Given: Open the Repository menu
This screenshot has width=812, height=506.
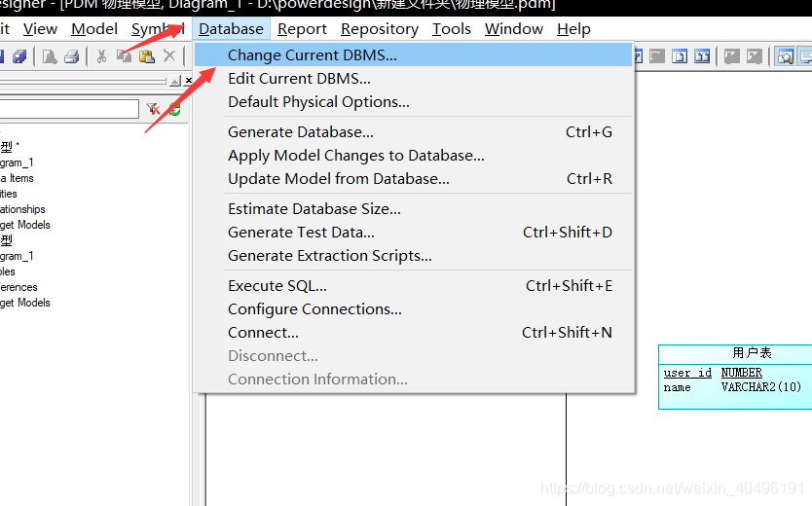Looking at the screenshot, I should [x=380, y=29].
